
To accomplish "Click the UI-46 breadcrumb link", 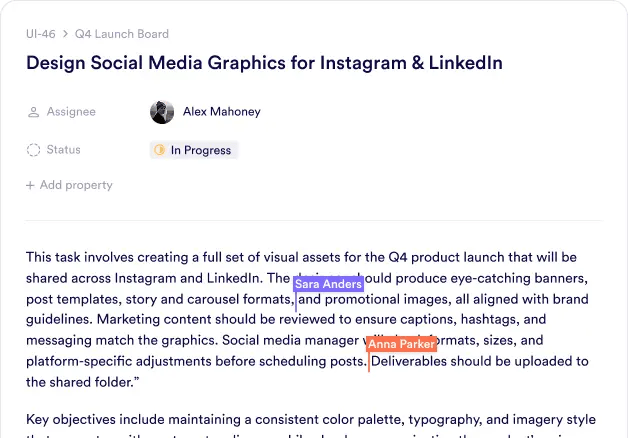I will 40,33.
